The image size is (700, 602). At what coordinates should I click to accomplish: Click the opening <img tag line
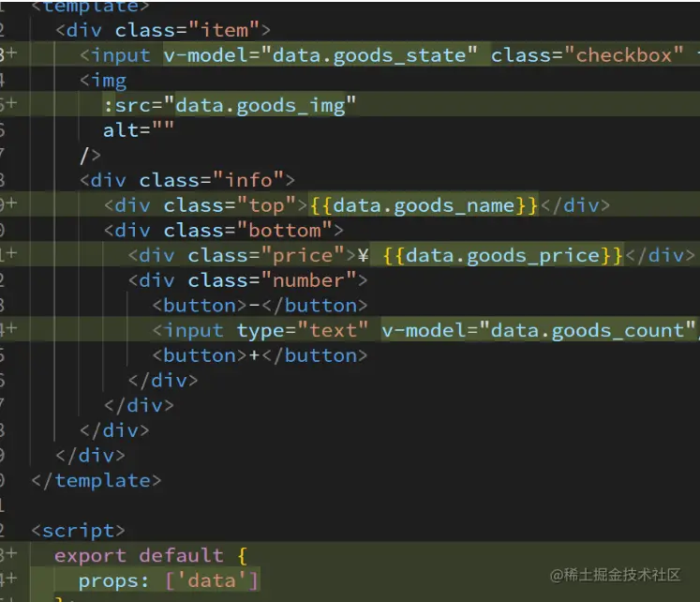(103, 81)
